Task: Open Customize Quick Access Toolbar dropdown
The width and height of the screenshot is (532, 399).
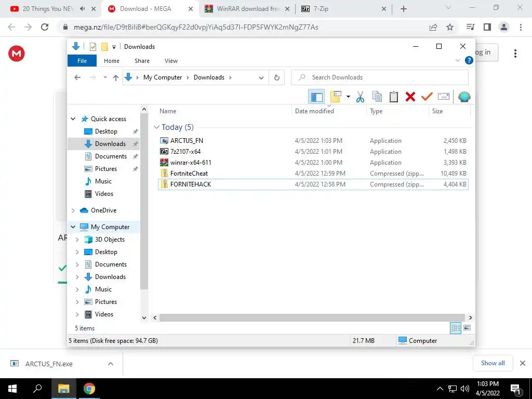Action: click(x=114, y=47)
